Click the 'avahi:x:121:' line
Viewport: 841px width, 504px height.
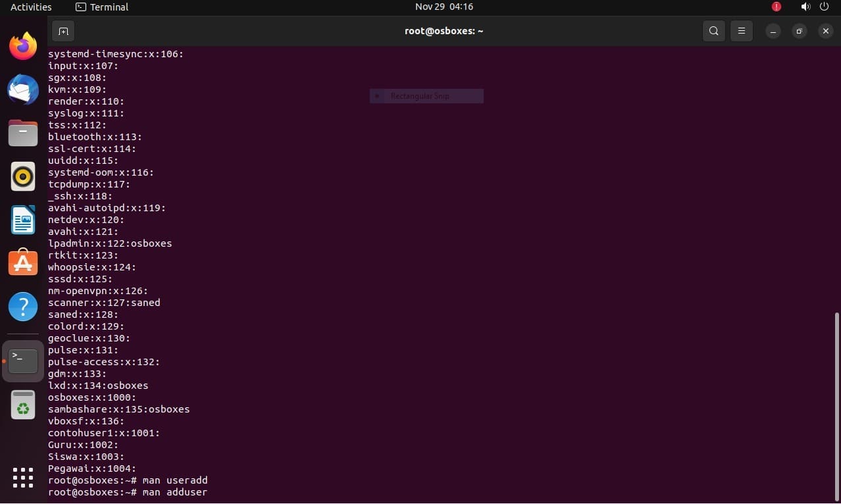[x=84, y=232]
